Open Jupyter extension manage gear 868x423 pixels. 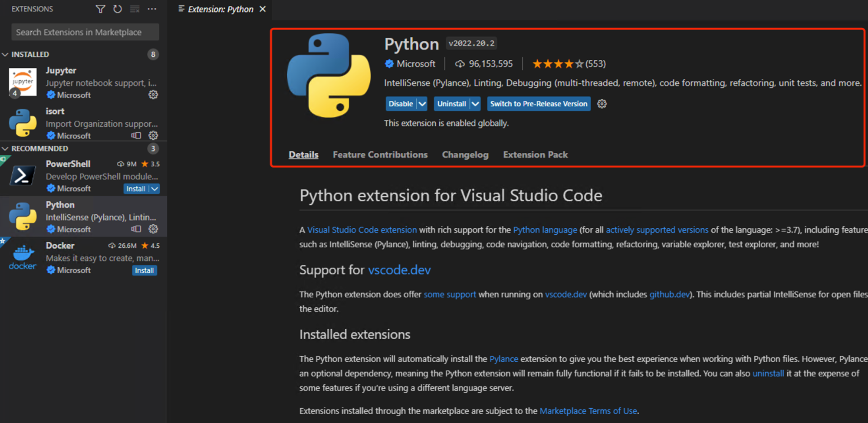pos(153,95)
